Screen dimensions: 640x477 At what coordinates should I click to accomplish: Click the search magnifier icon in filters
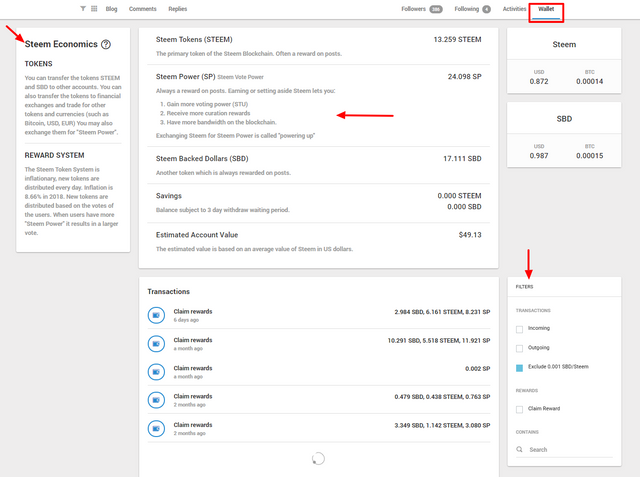click(519, 449)
